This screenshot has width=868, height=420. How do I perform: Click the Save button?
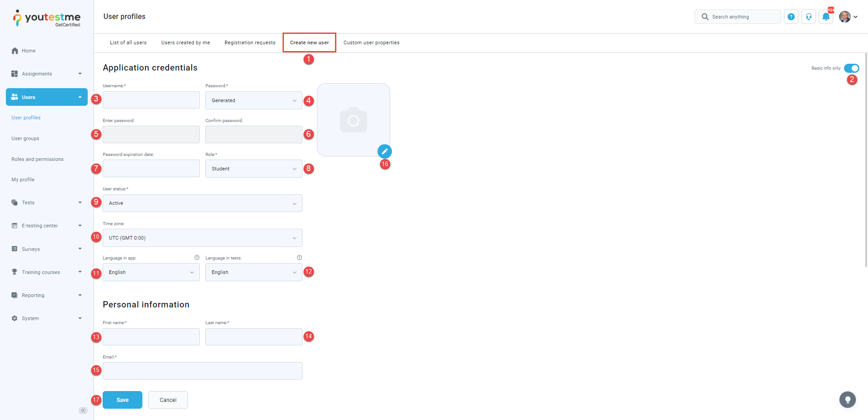123,400
